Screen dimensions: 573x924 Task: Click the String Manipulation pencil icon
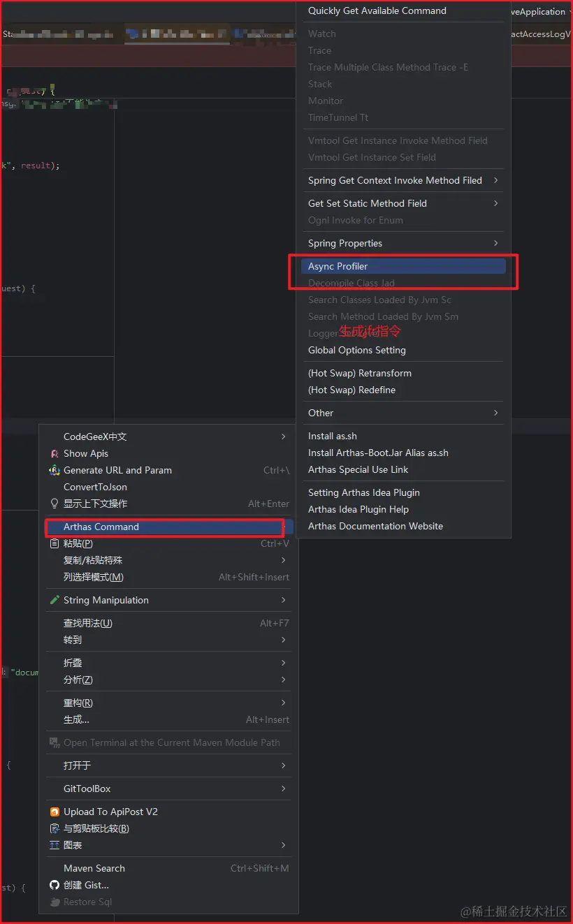55,600
